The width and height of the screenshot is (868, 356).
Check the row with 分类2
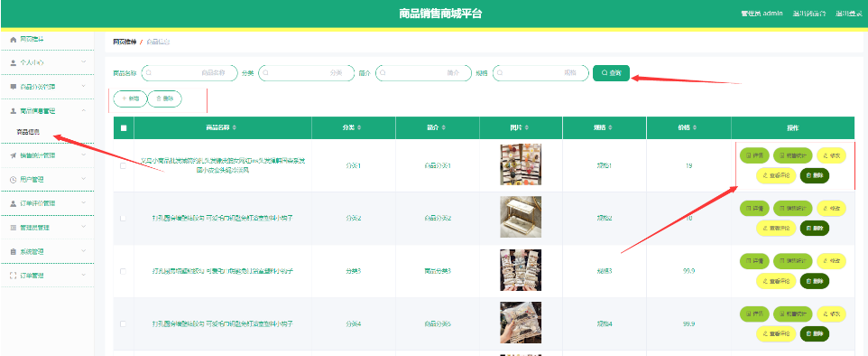(x=123, y=219)
